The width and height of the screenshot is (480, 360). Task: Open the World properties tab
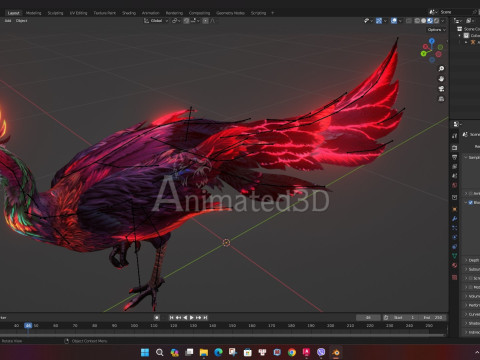point(455,185)
